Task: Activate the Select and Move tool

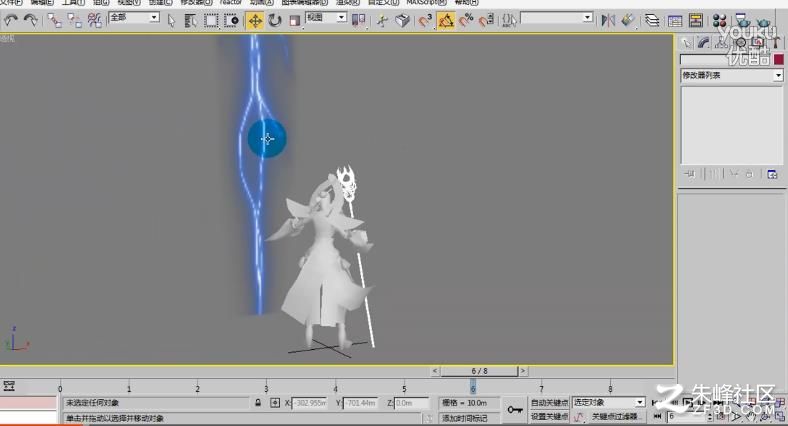Action: coord(255,21)
